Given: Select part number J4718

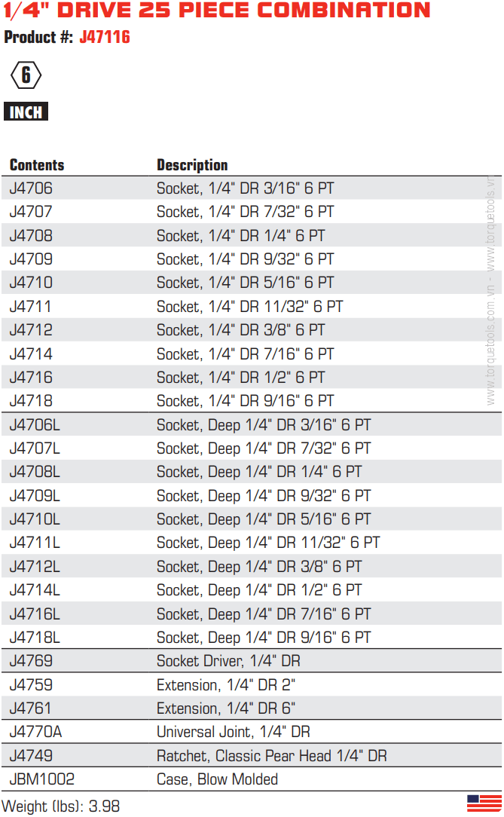Looking at the screenshot, I should pos(32,401).
